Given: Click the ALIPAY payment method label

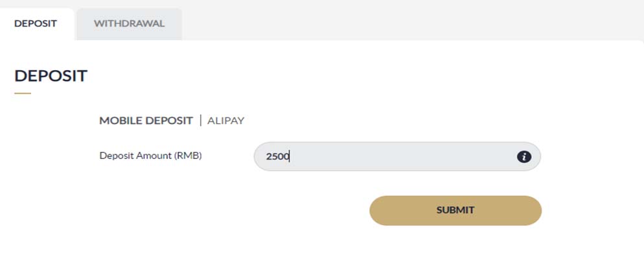Looking at the screenshot, I should 226,121.
